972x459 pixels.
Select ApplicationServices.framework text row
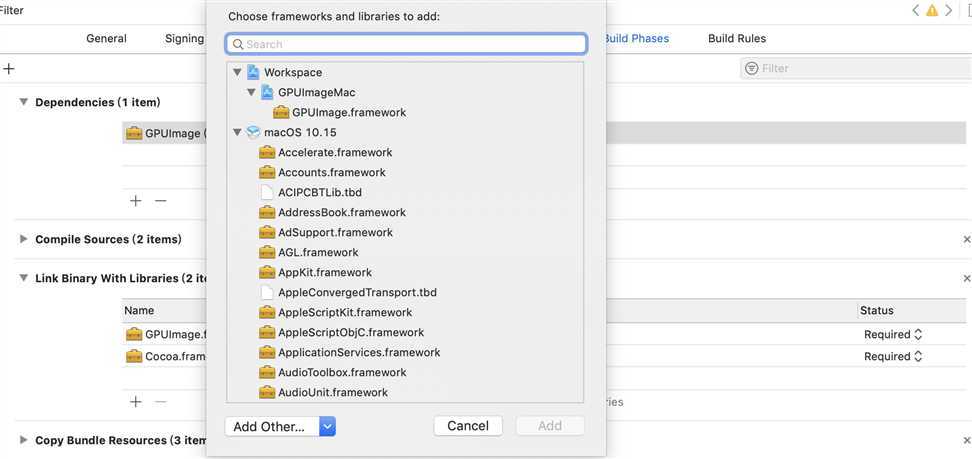[x=359, y=352]
